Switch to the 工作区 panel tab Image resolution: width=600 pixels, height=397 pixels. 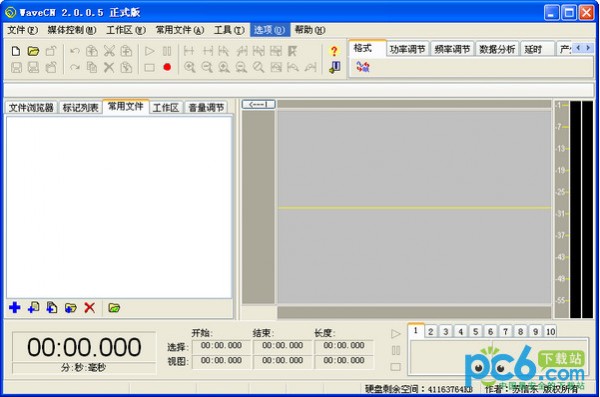(x=166, y=108)
